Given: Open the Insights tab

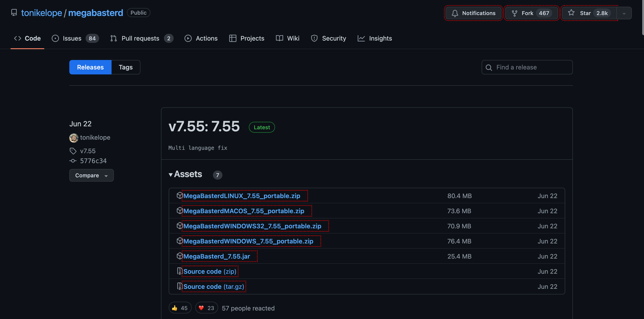Looking at the screenshot, I should click(375, 38).
